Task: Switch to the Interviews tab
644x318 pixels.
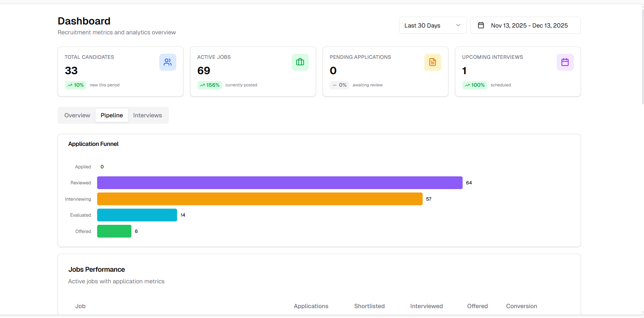Action: click(147, 115)
